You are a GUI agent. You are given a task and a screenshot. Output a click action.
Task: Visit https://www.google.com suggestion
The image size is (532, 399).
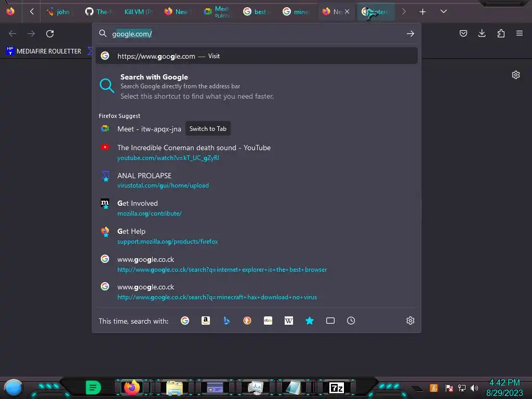click(x=257, y=56)
